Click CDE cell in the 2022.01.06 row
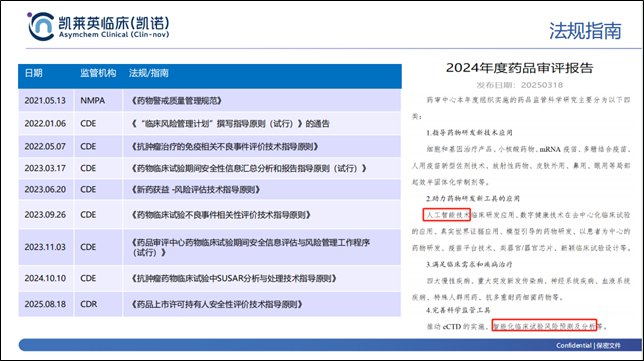The image size is (644, 361). pyautogui.click(x=88, y=124)
